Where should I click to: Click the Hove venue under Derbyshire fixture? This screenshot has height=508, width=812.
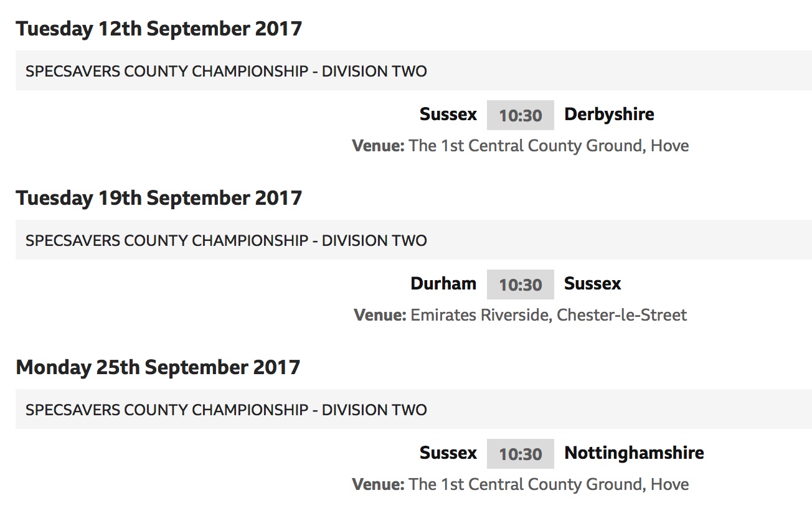pyautogui.click(x=521, y=146)
